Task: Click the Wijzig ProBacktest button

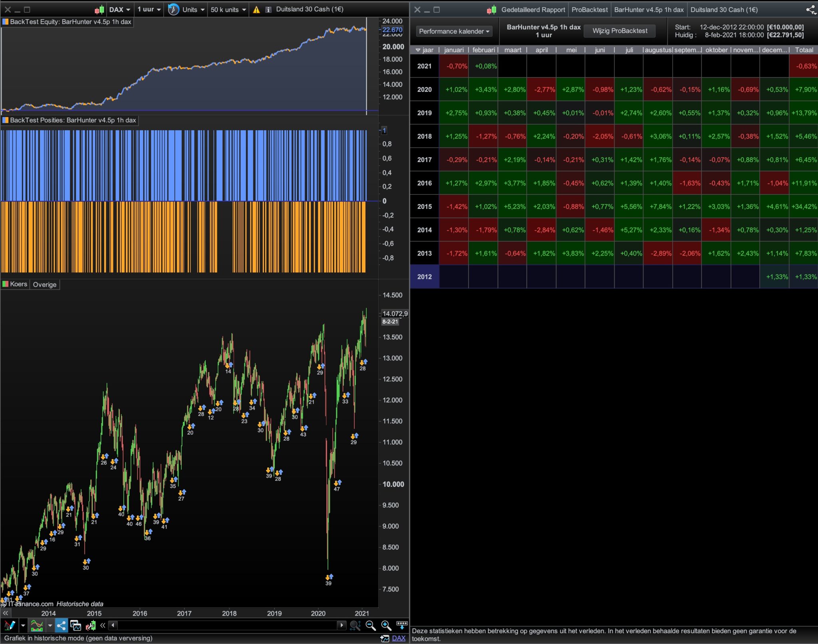Action: pos(619,31)
